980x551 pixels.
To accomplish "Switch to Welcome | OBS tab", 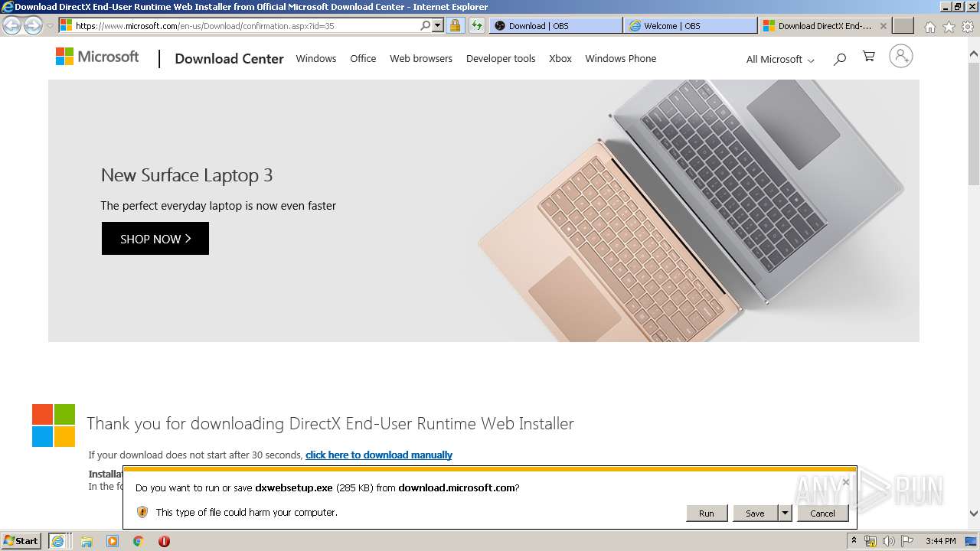I will (690, 25).
